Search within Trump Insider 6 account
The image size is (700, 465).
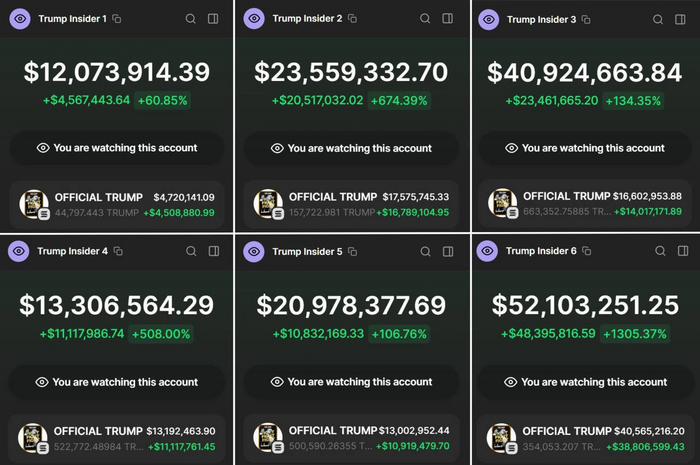pyautogui.click(x=658, y=251)
